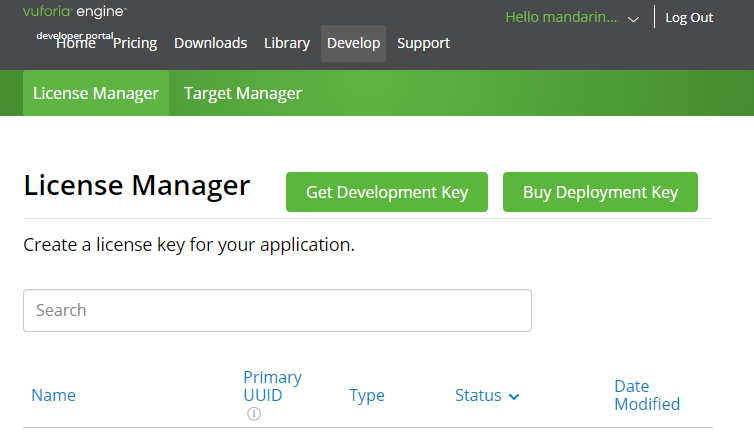Focus the Search input field
This screenshot has width=754, height=445.
[277, 310]
